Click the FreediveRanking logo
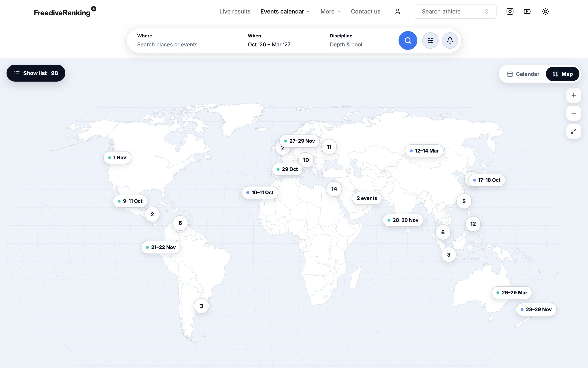 pos(65,11)
